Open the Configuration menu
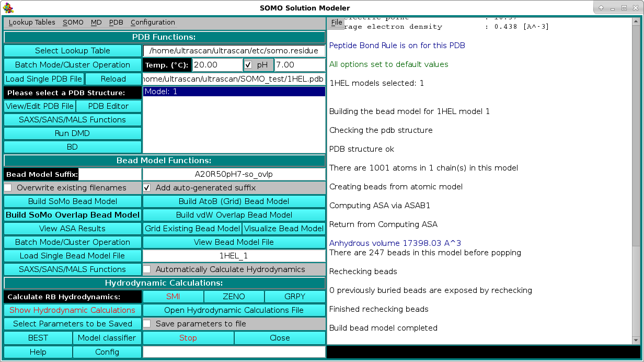The height and width of the screenshot is (362, 644). [x=153, y=22]
